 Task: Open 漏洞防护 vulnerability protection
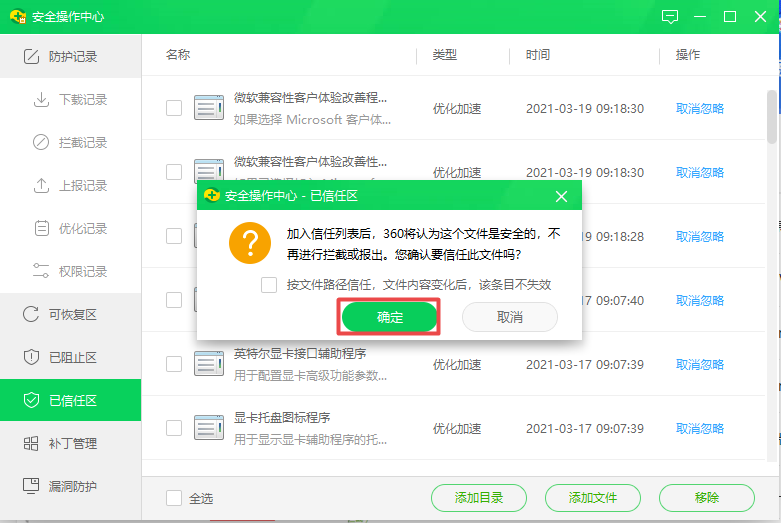tap(70, 486)
